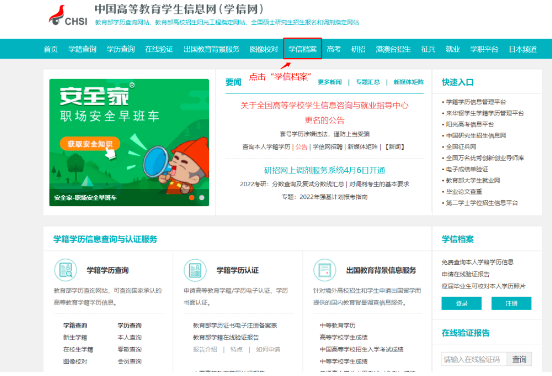Click the 如何申请 link
Screen dimensions: 552x376
tap(268, 349)
